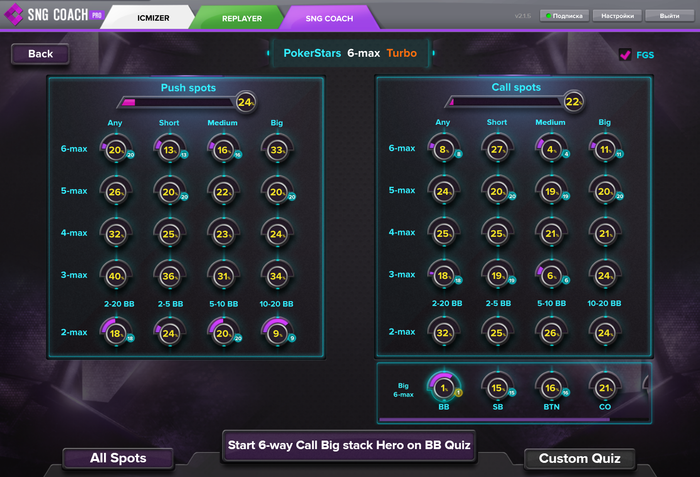Open Custom Quiz
Viewport: 700px width, 477px height.
(x=579, y=459)
